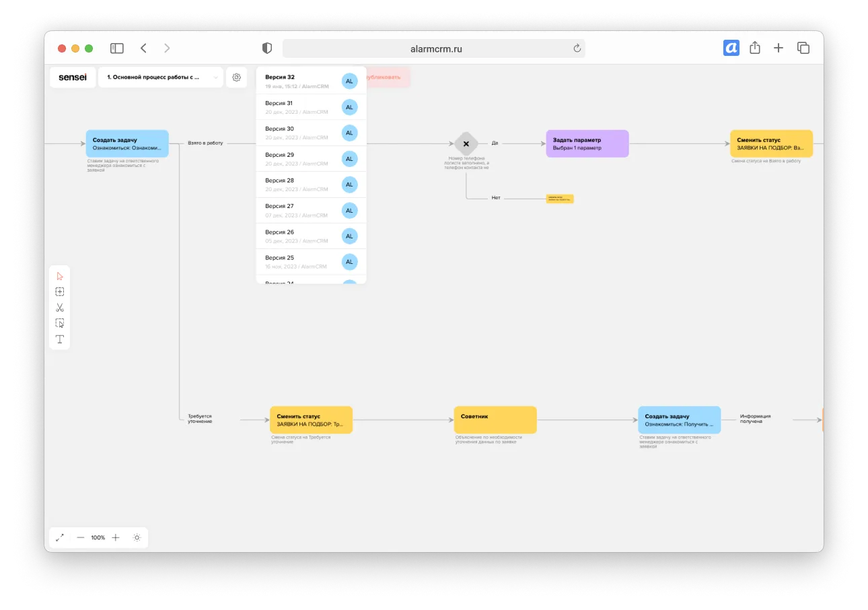The height and width of the screenshot is (610, 868).
Task: Click the X condition gateway node
Action: [x=466, y=143]
